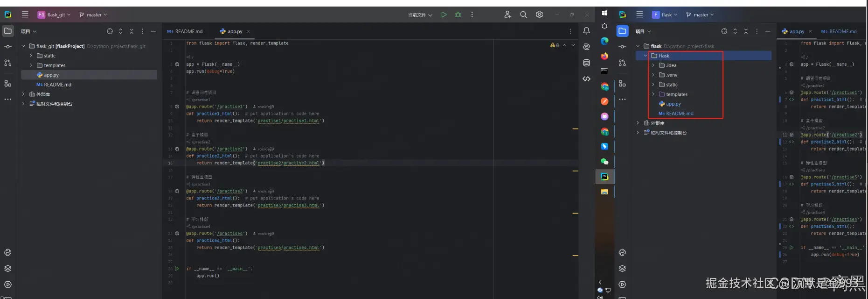
Task: Open Python Packages icon at bottom left
Action: point(8,252)
